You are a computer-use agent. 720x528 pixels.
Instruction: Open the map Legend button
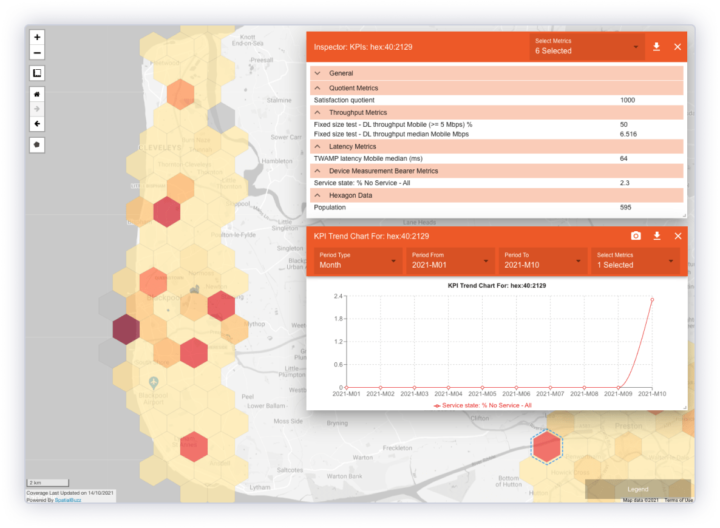coord(638,489)
